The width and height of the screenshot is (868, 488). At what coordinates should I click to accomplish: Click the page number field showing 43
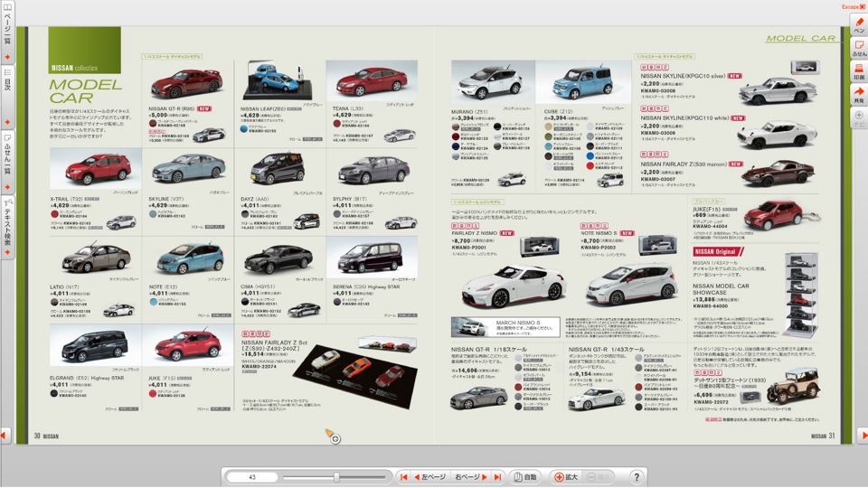click(252, 477)
